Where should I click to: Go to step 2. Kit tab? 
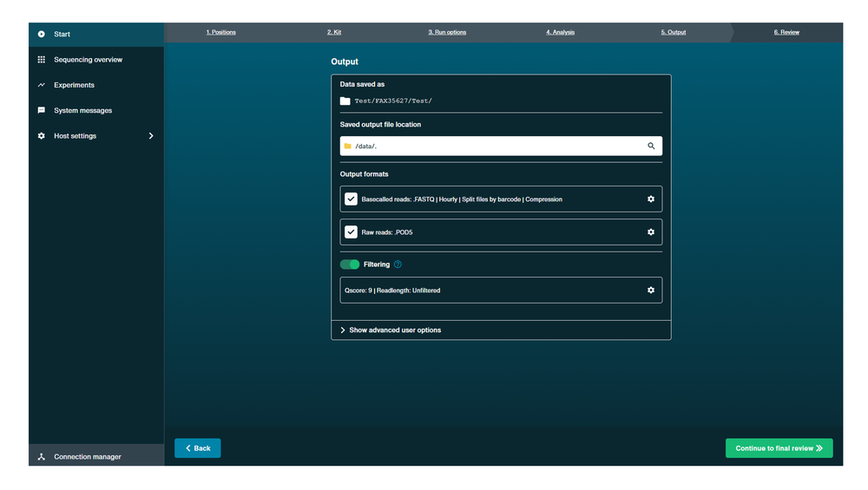click(x=334, y=32)
